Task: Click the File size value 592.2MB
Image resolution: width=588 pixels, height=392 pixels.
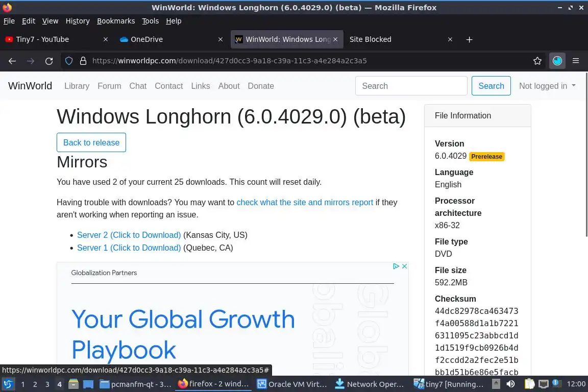Action: 451,282
